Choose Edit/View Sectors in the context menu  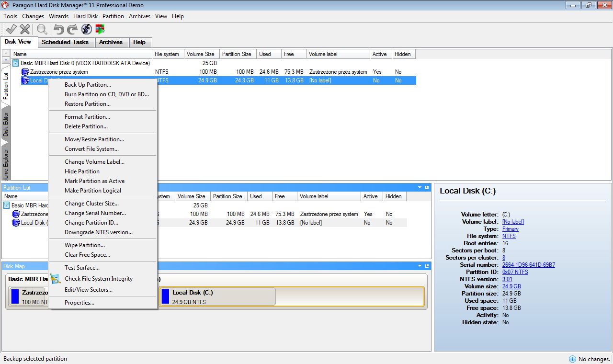tap(89, 290)
